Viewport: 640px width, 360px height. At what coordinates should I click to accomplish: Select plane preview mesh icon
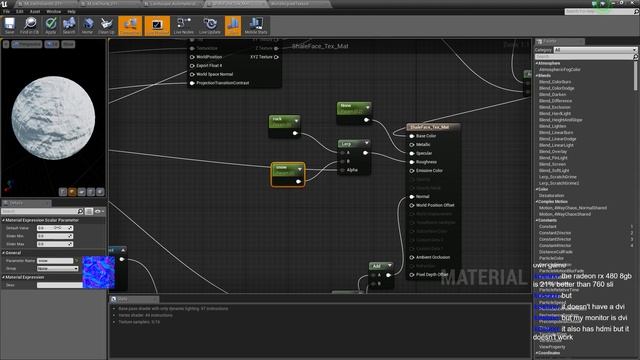(82, 191)
